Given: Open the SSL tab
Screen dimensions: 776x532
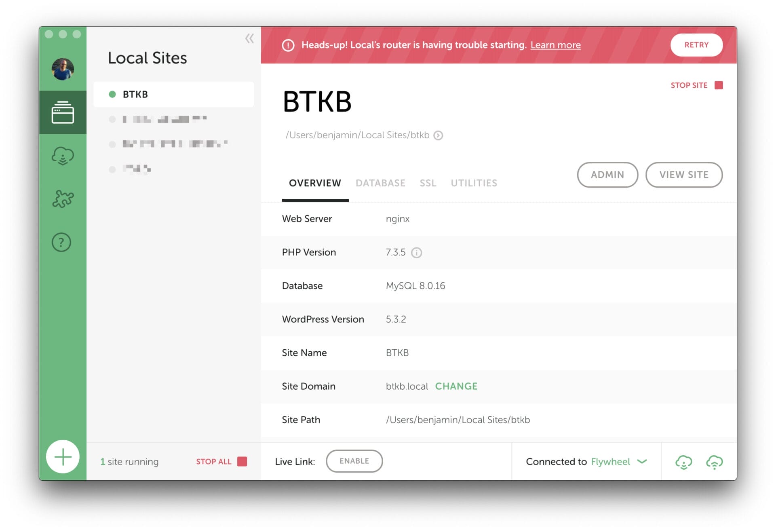Looking at the screenshot, I should tap(428, 183).
